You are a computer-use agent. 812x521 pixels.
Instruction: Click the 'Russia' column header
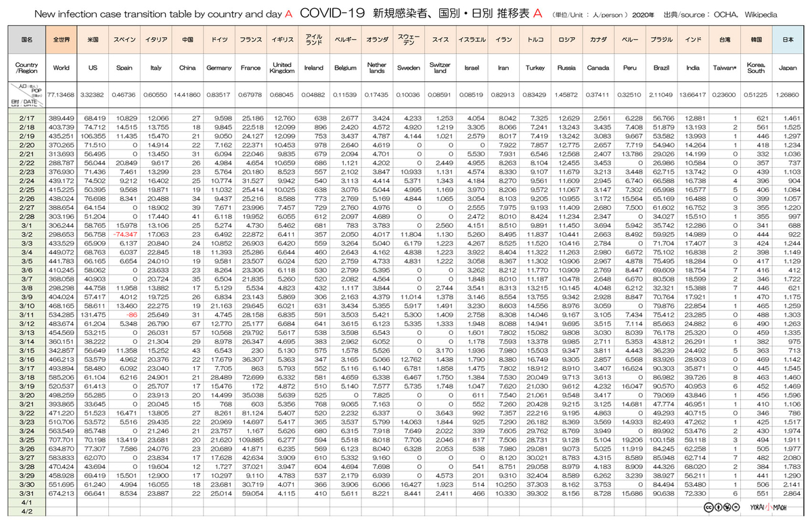pyautogui.click(x=566, y=68)
